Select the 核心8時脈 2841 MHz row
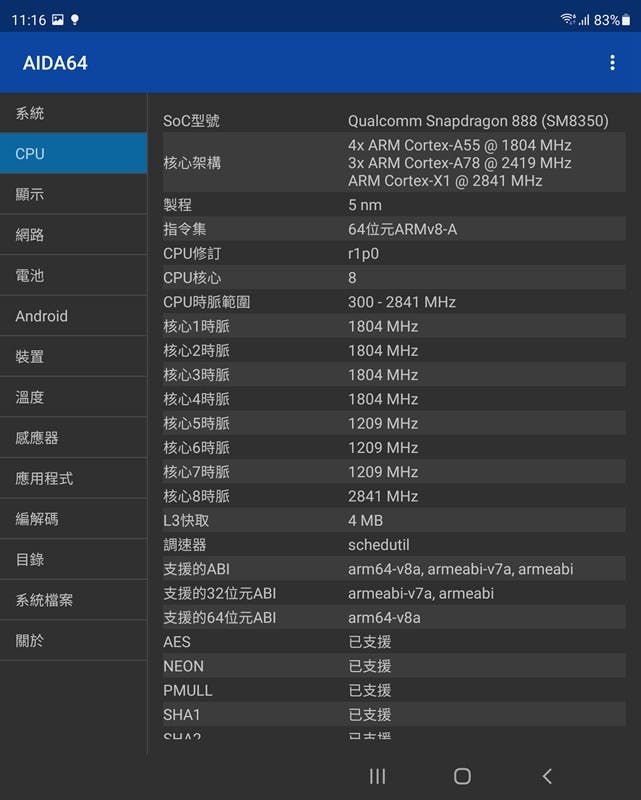This screenshot has height=800, width=641. [394, 496]
